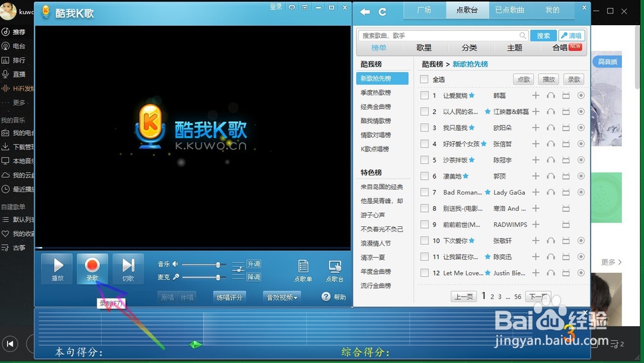Open the 经典金曲榜 chart
Screen dimensions: 644x363
tap(376, 106)
